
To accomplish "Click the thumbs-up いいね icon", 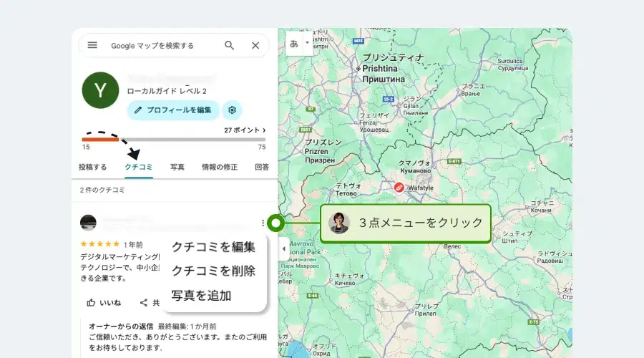I will click(x=92, y=303).
